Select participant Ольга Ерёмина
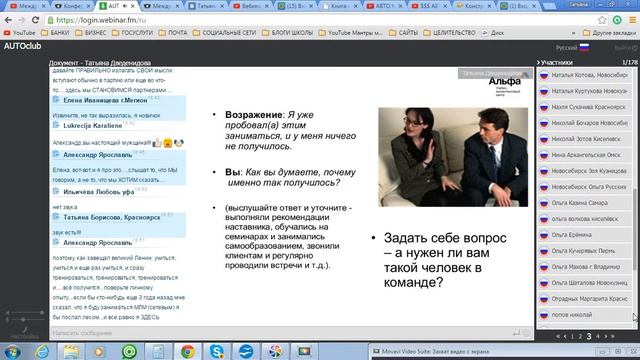The image size is (640, 360). (x=584, y=235)
